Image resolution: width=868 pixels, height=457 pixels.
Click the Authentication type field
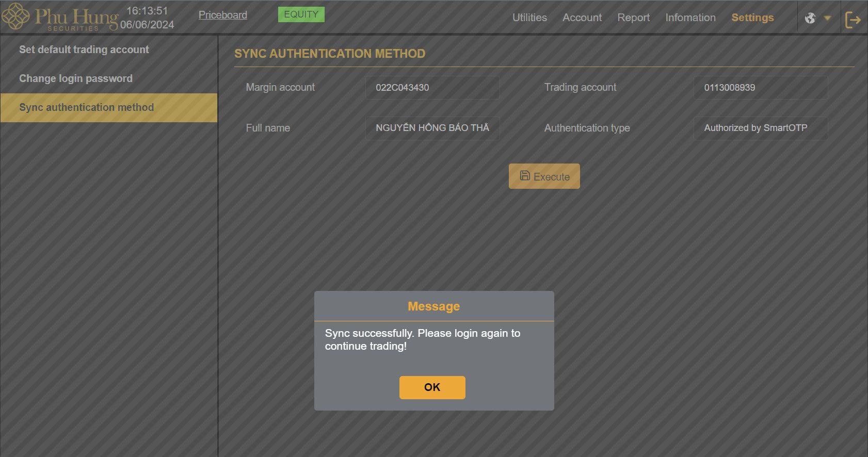click(760, 128)
